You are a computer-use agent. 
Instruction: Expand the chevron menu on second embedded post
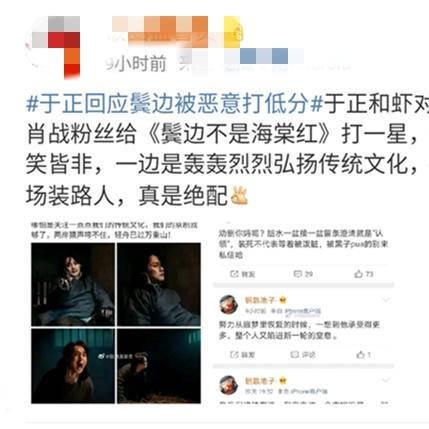pos(386,300)
